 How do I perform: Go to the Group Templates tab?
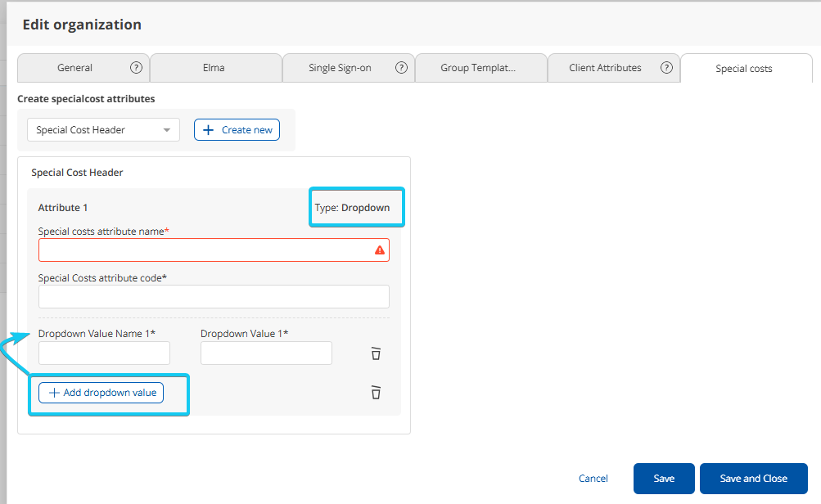click(478, 68)
